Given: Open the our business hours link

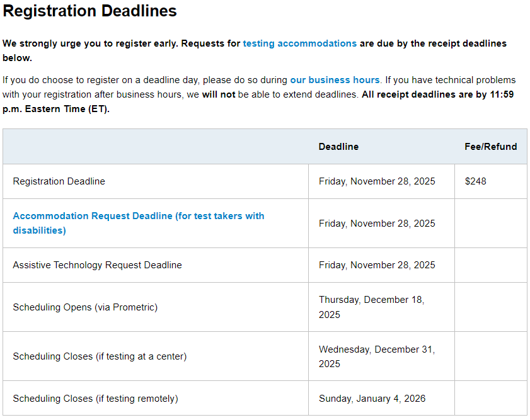Looking at the screenshot, I should coord(335,80).
